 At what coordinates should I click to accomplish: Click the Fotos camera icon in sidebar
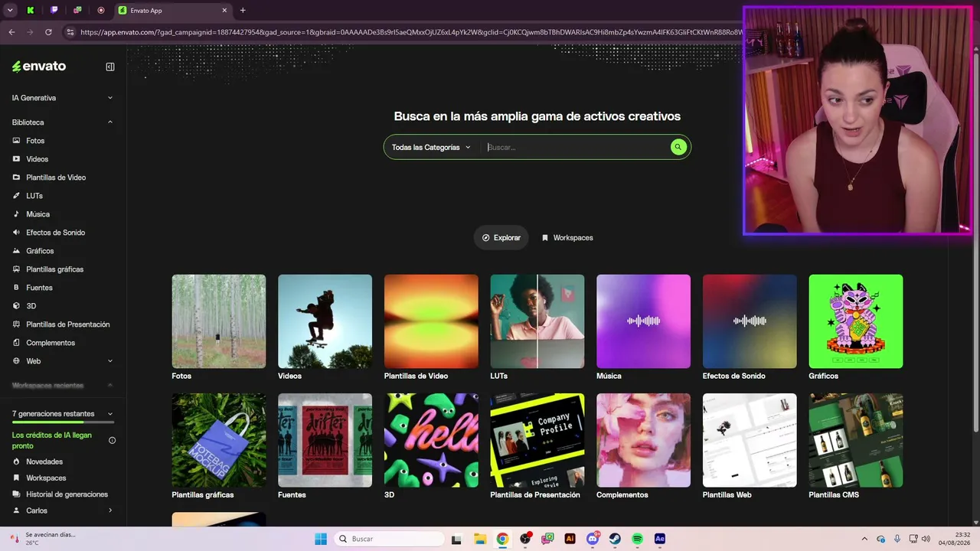pyautogui.click(x=16, y=141)
